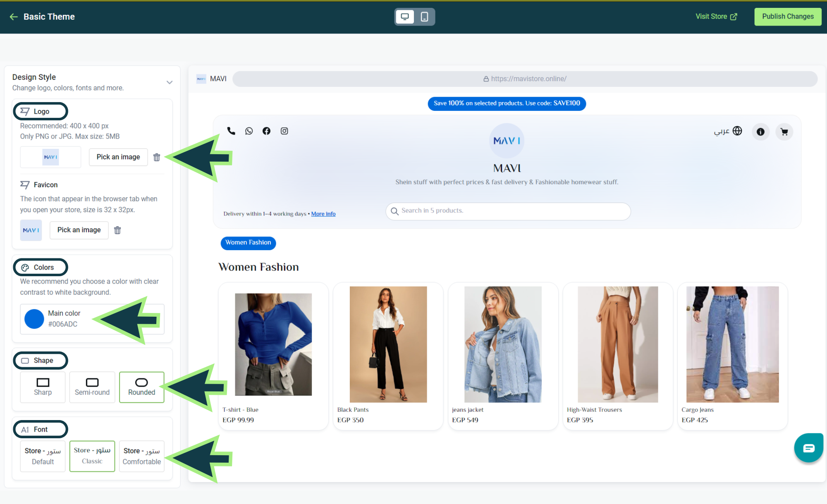
Task: Select the Women Fashion category tab
Action: click(x=248, y=243)
